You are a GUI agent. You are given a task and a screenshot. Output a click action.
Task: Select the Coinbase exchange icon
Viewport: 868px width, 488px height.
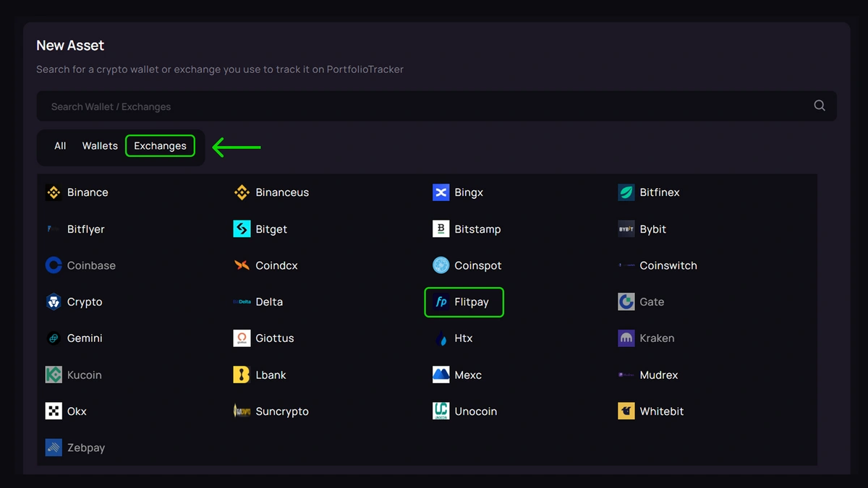click(x=54, y=265)
